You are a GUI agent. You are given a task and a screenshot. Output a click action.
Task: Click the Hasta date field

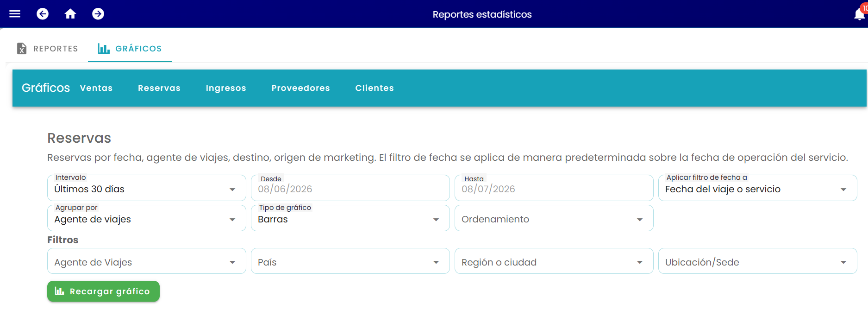(x=554, y=188)
